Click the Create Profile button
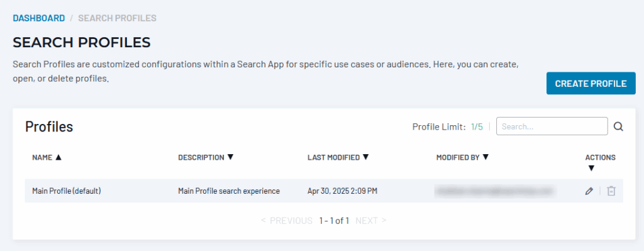The width and height of the screenshot is (644, 251). [x=591, y=84]
